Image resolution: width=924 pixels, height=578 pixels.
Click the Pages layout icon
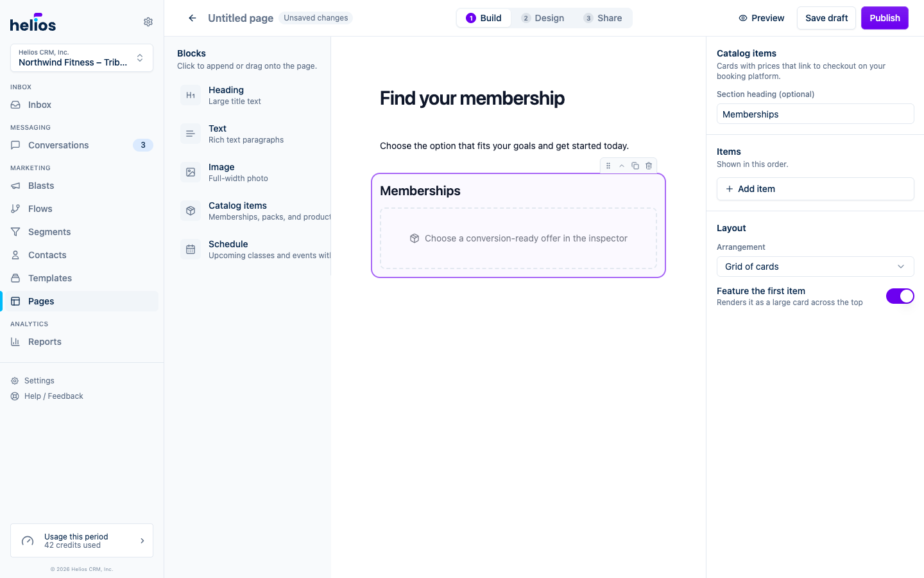pos(15,301)
